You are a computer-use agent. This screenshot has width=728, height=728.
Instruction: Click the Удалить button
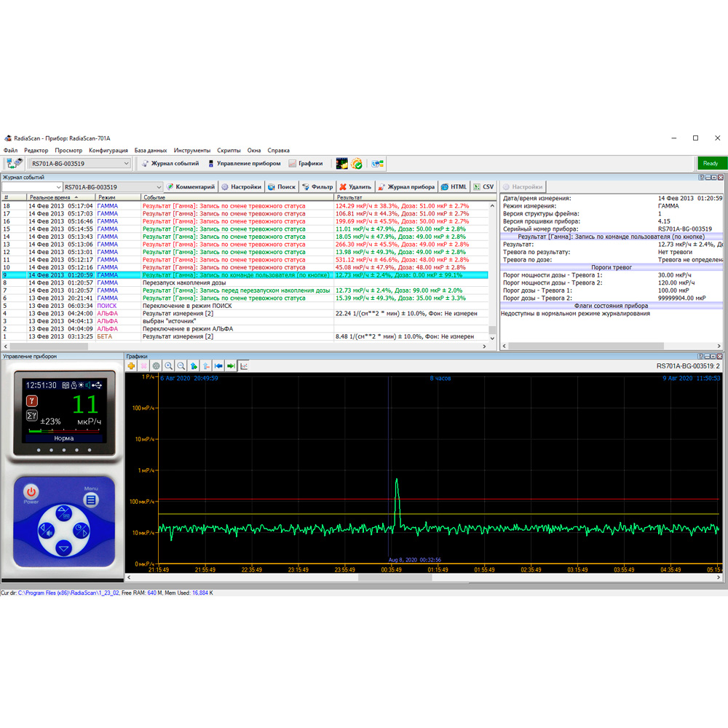[355, 187]
